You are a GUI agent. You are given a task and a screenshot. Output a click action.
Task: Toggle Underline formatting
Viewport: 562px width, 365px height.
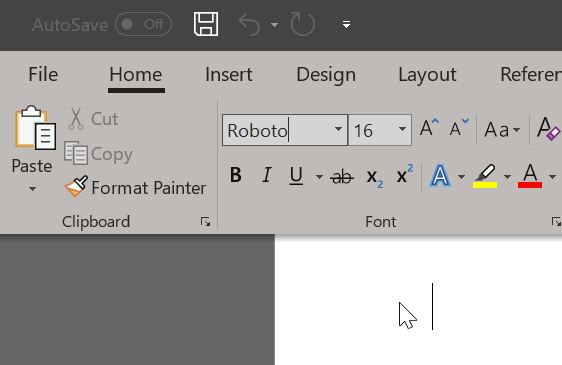tap(296, 176)
